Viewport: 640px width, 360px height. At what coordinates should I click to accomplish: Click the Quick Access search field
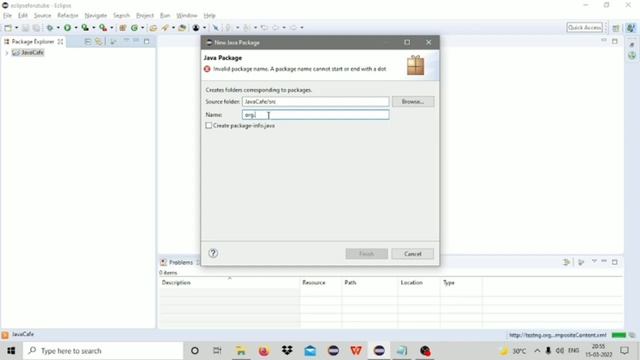[584, 27]
